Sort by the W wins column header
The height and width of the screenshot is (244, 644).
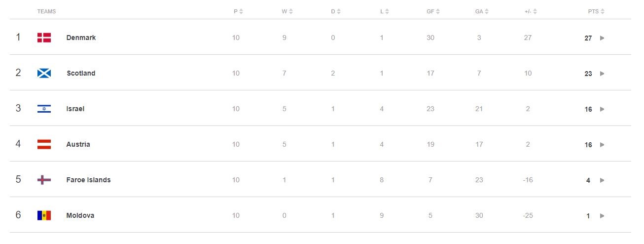(287, 11)
